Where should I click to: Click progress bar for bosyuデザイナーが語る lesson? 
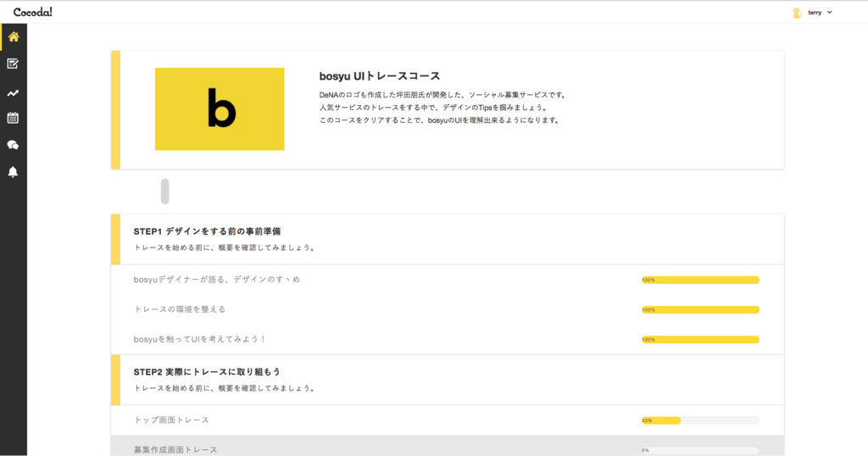point(700,280)
